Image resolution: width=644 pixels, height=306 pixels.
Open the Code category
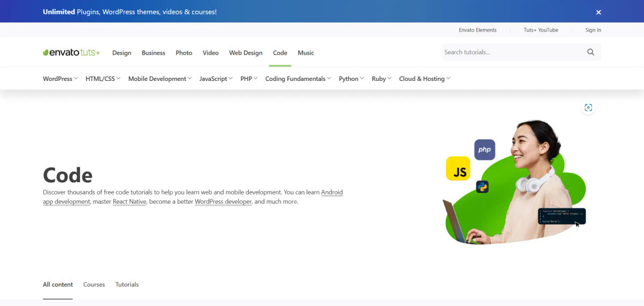pos(280,53)
